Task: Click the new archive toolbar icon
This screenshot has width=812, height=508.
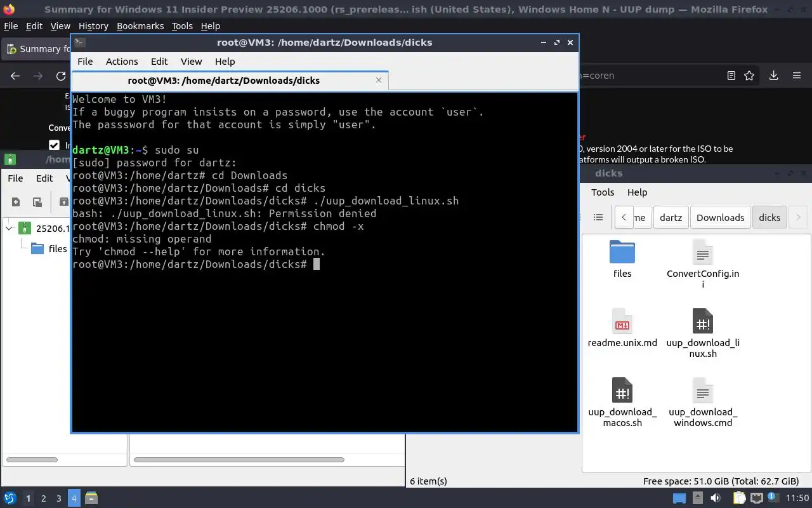Action: point(16,202)
